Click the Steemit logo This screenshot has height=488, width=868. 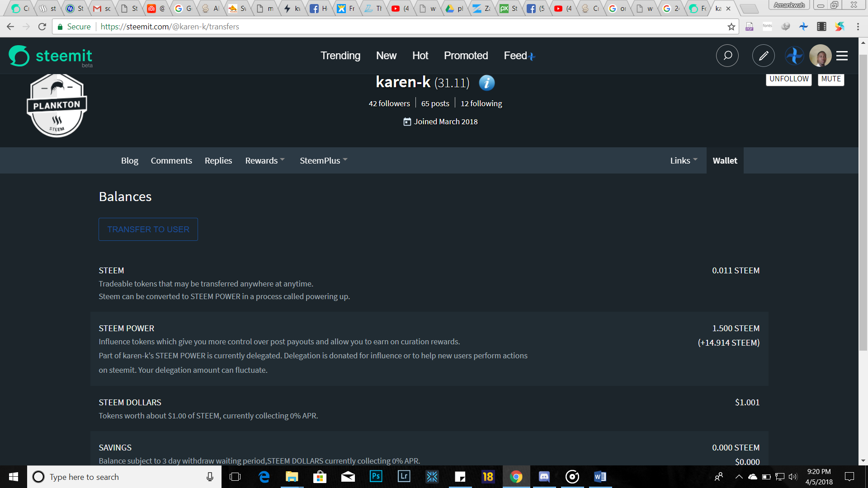pos(50,56)
